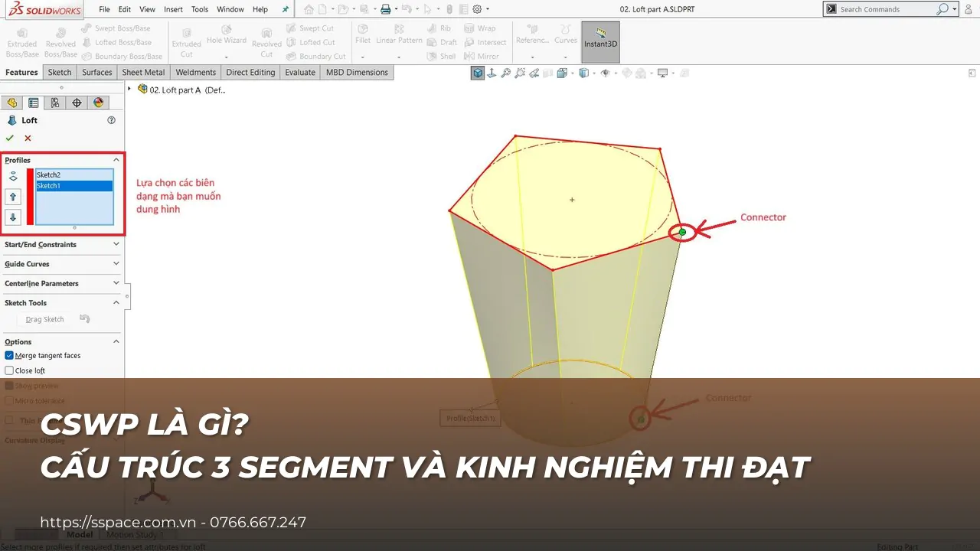This screenshot has width=980, height=551.
Task: Switch to the Surfaces tab
Action: (97, 72)
